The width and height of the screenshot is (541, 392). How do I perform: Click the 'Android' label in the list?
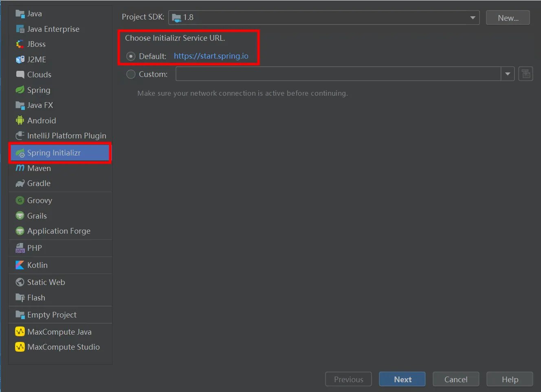pos(42,120)
